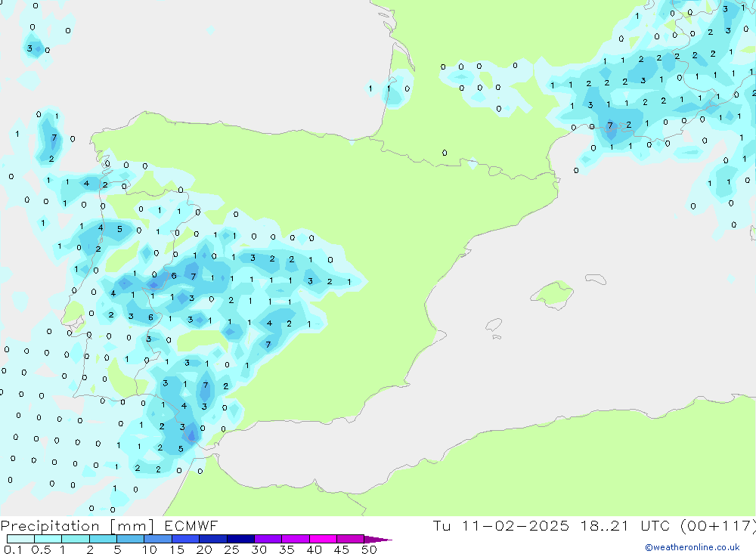This screenshot has width=756, height=554.
Task: Pick the 1–2 mm legend color block
Action: 76,539
